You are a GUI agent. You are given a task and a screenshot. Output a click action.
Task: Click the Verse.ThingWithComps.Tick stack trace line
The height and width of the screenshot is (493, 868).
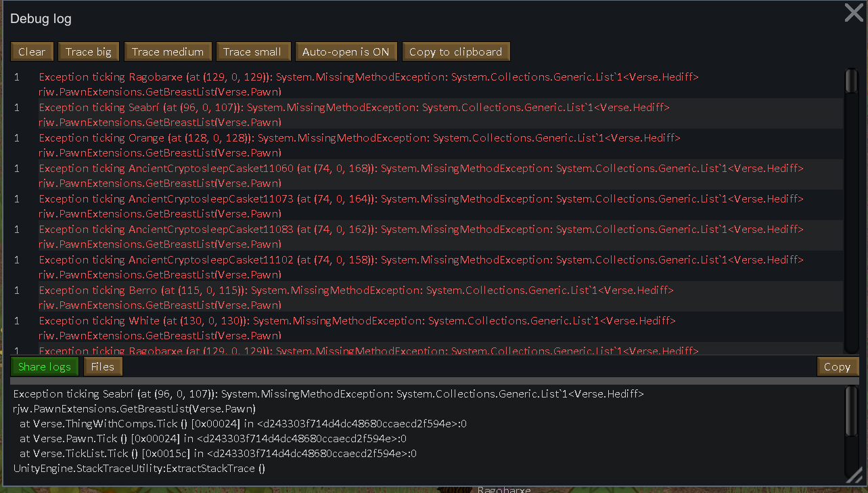[244, 424]
